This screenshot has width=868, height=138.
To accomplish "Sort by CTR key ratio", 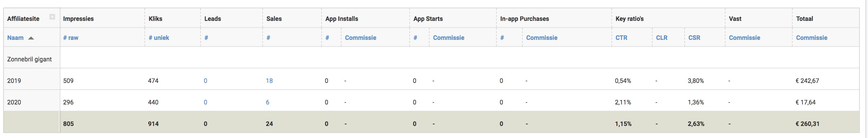I will coord(621,38).
